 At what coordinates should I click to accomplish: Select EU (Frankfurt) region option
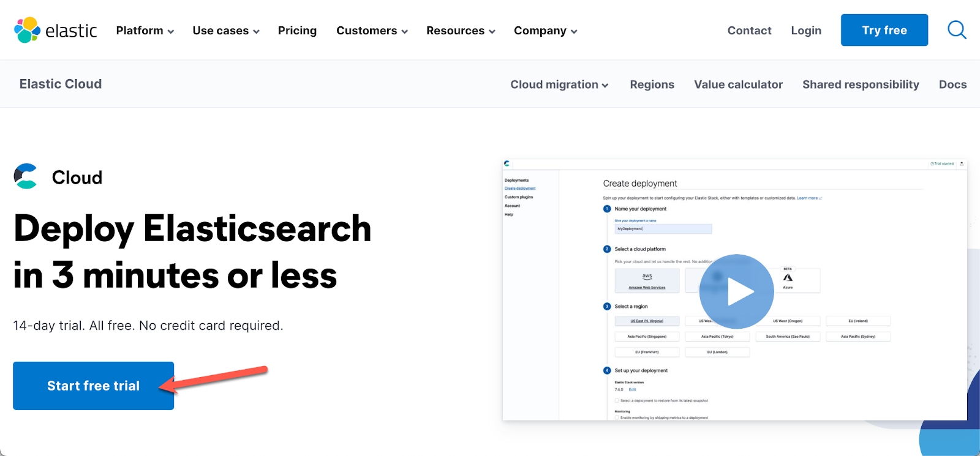tap(647, 352)
